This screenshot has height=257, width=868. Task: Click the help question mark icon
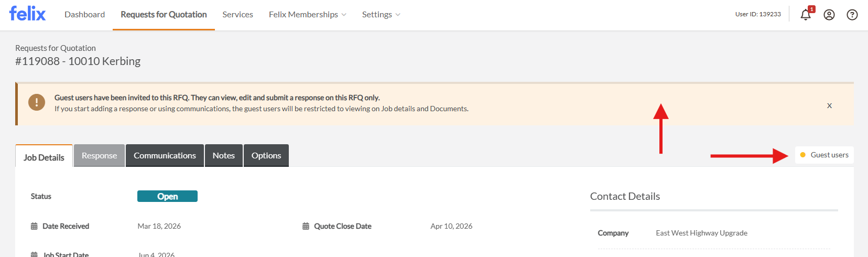coord(852,15)
